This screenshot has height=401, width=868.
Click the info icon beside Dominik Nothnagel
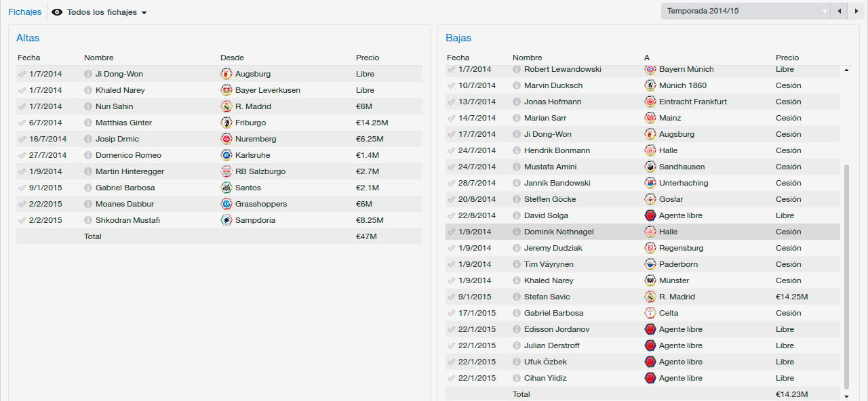point(517,232)
